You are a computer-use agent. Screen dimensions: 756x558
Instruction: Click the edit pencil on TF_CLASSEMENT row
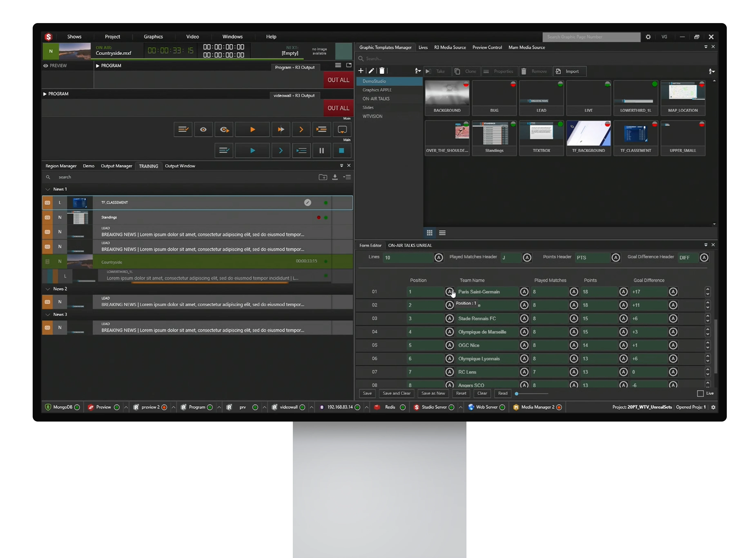[308, 203]
